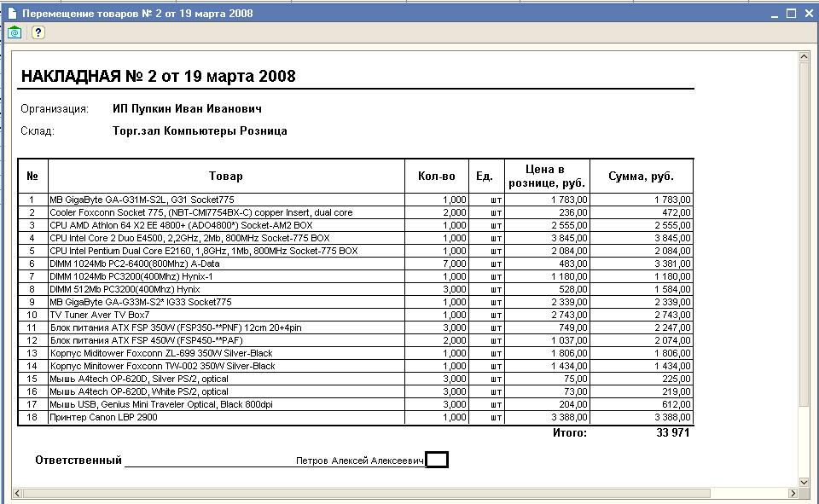The height and width of the screenshot is (504, 819).
Task: Select row DIMM 1024Mb PC2-6400 A-Data
Action: pyautogui.click(x=355, y=264)
